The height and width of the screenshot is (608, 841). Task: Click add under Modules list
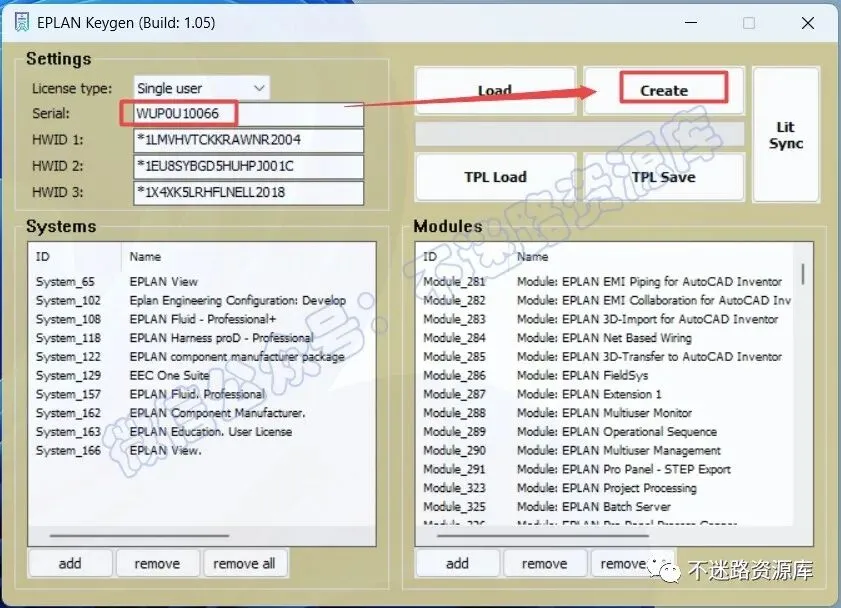(458, 563)
